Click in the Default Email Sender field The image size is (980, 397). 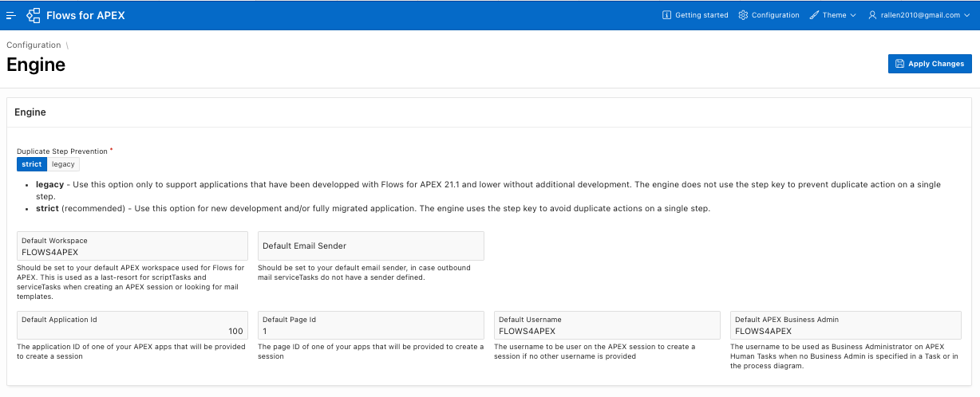(x=371, y=246)
